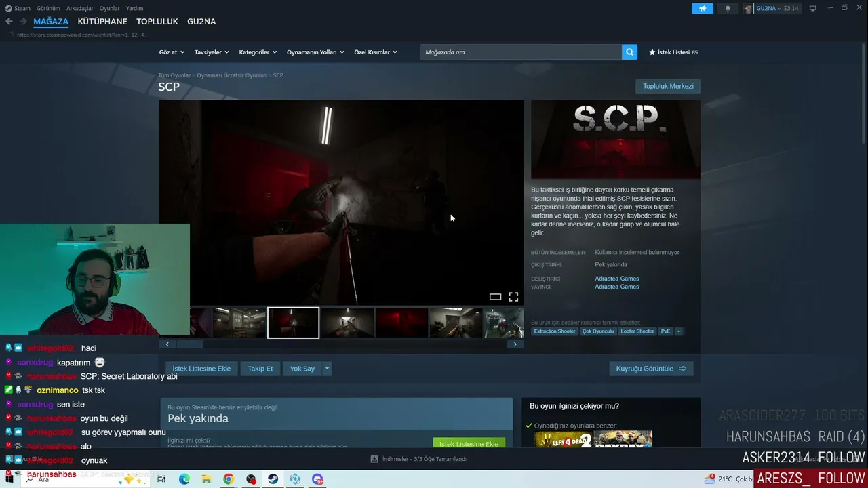Click the GU2NA profile avatar
The width and height of the screenshot is (868, 488).
tap(748, 8)
